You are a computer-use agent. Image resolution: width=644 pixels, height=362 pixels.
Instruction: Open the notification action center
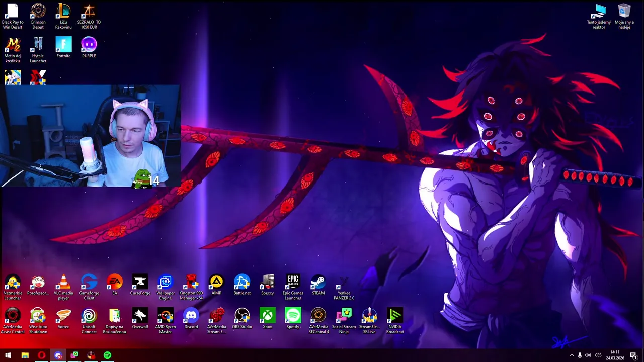633,355
